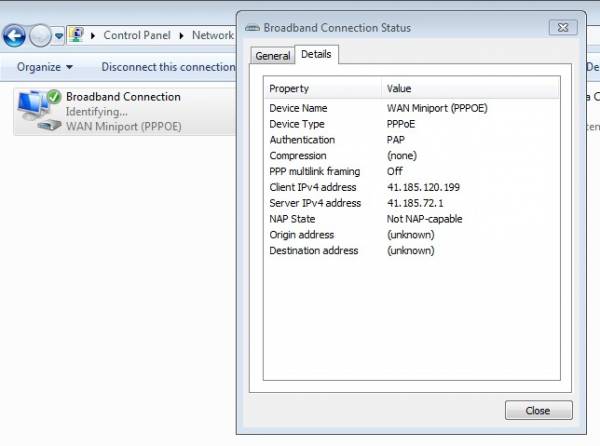600x446 pixels.
Task: Click the Back navigation arrow button
Action: 15,36
